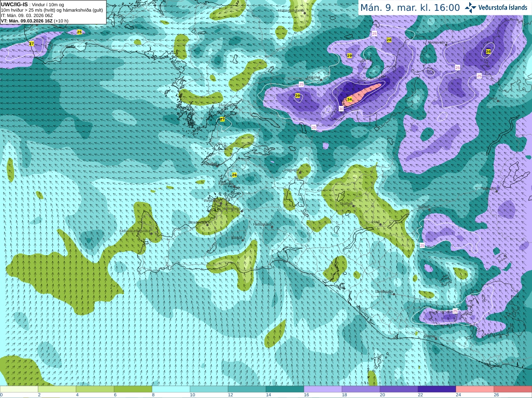Click the Steinar station label
The image size is (532, 398).
point(429,336)
